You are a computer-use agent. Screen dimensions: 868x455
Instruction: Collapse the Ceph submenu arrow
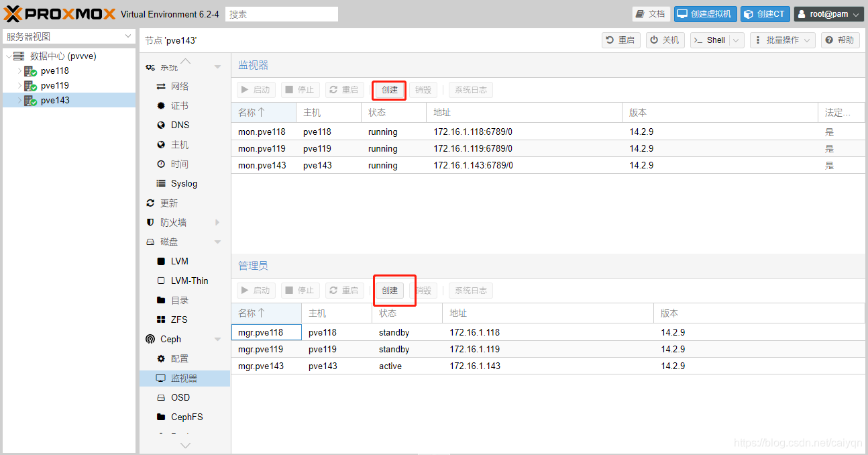[x=217, y=340]
